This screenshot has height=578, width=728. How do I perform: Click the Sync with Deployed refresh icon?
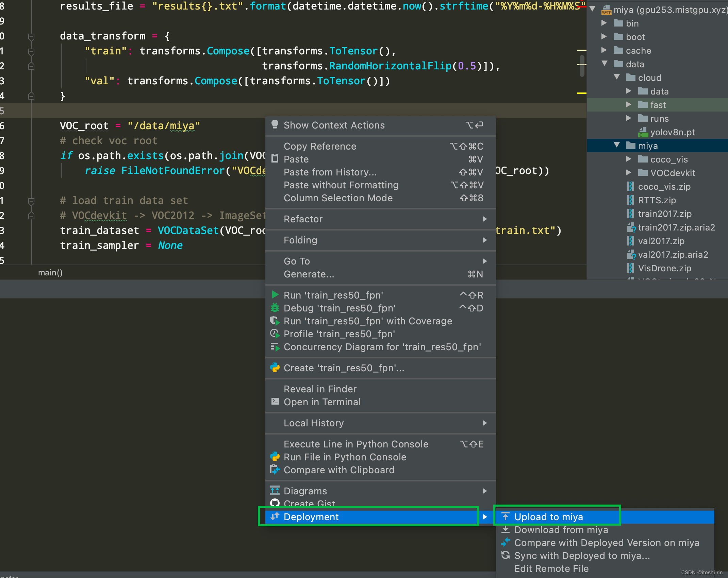[x=506, y=555]
